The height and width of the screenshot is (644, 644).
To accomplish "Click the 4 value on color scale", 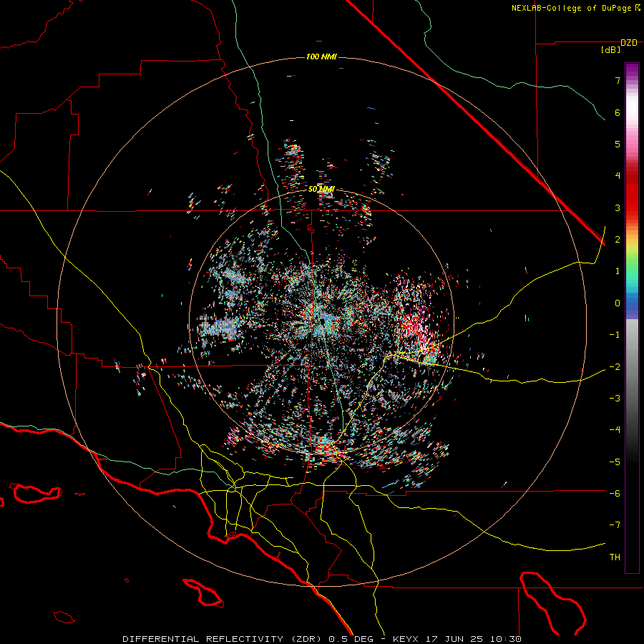I will pyautogui.click(x=618, y=176).
